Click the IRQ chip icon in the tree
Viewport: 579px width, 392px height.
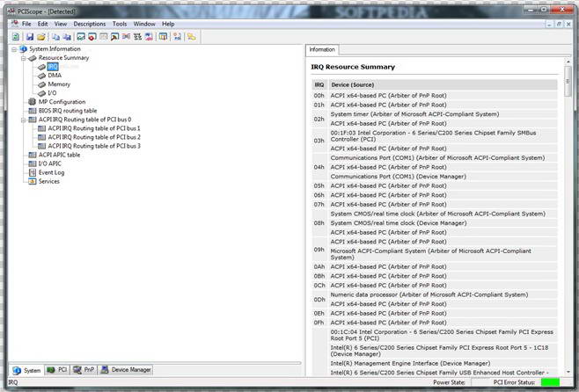point(41,67)
